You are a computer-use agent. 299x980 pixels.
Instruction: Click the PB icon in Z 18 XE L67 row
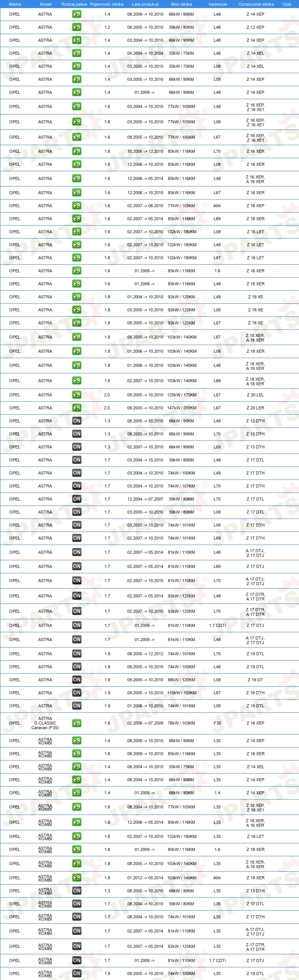(76, 323)
